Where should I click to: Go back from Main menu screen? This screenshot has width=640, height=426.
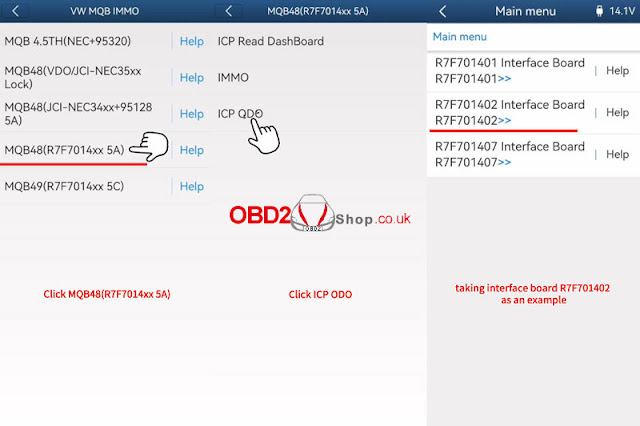pyautogui.click(x=443, y=11)
